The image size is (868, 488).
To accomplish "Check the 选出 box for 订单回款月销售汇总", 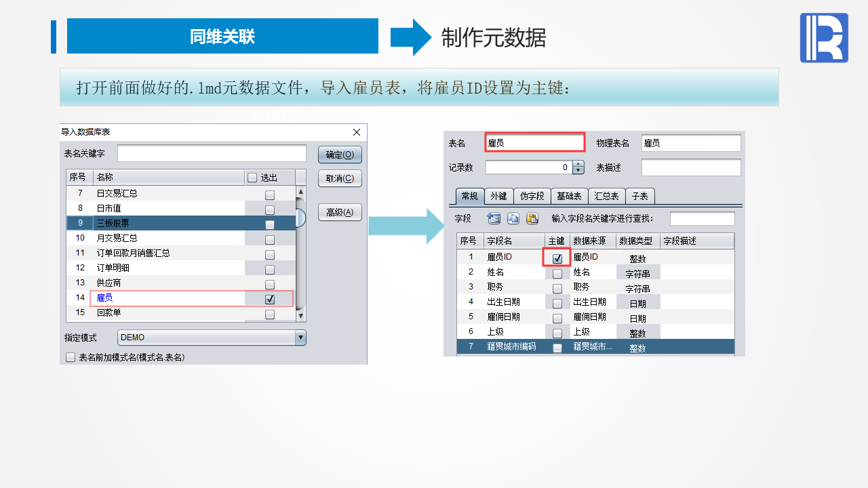I will pyautogui.click(x=270, y=254).
